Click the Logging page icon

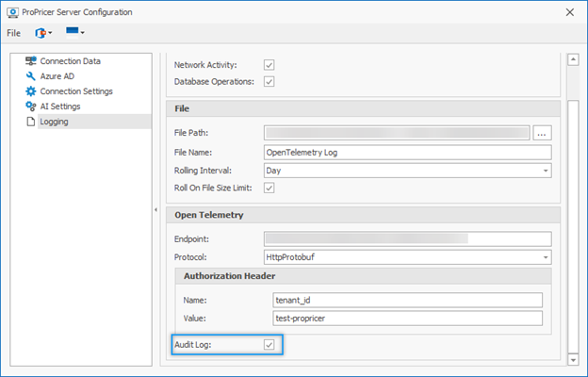tap(31, 122)
